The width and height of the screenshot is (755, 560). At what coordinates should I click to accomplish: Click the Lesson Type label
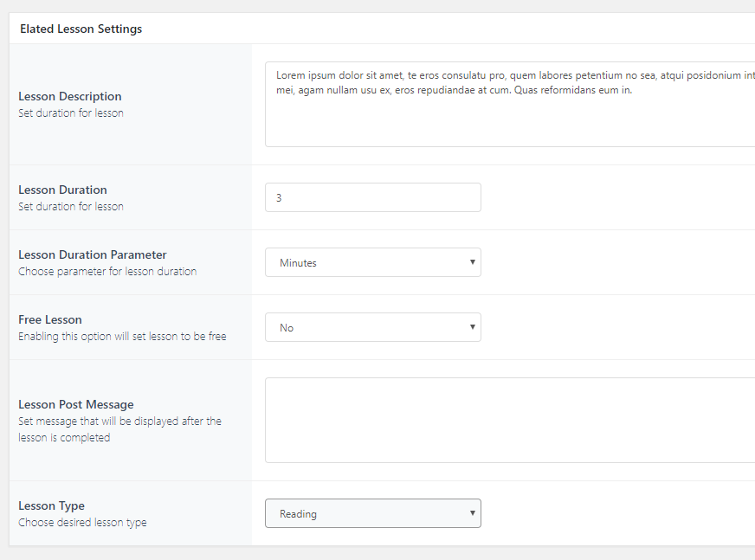pos(51,505)
